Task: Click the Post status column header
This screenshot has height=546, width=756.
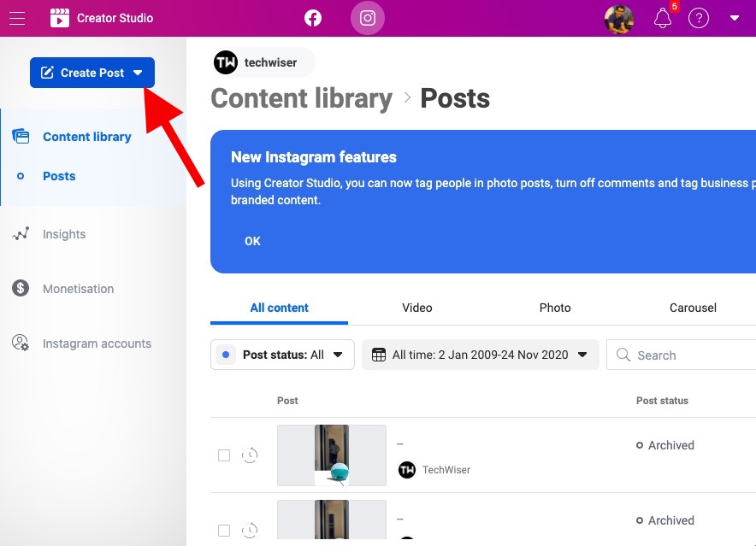Action: (662, 401)
